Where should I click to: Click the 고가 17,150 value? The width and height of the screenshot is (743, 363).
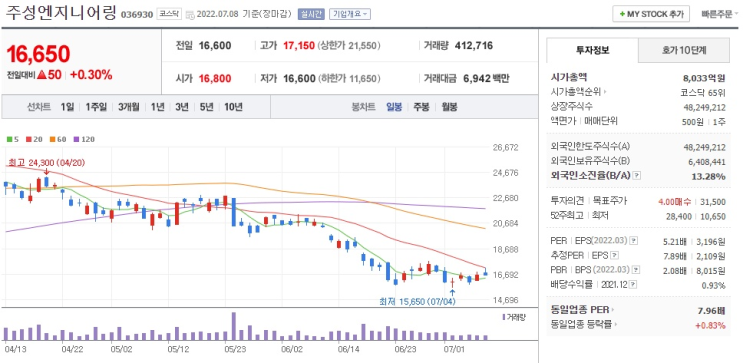299,46
